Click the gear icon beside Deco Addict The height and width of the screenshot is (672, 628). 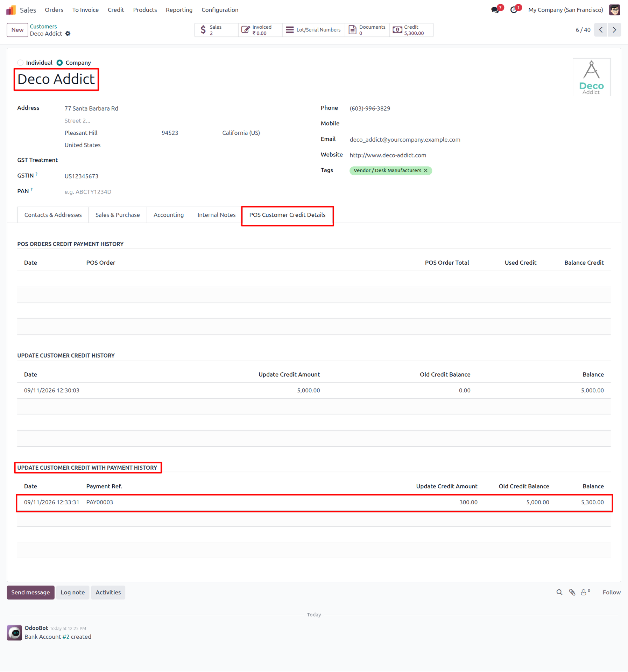pyautogui.click(x=68, y=34)
